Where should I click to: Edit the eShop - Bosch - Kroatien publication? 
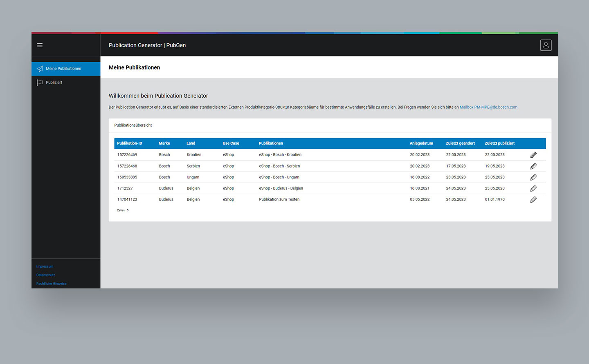click(533, 155)
